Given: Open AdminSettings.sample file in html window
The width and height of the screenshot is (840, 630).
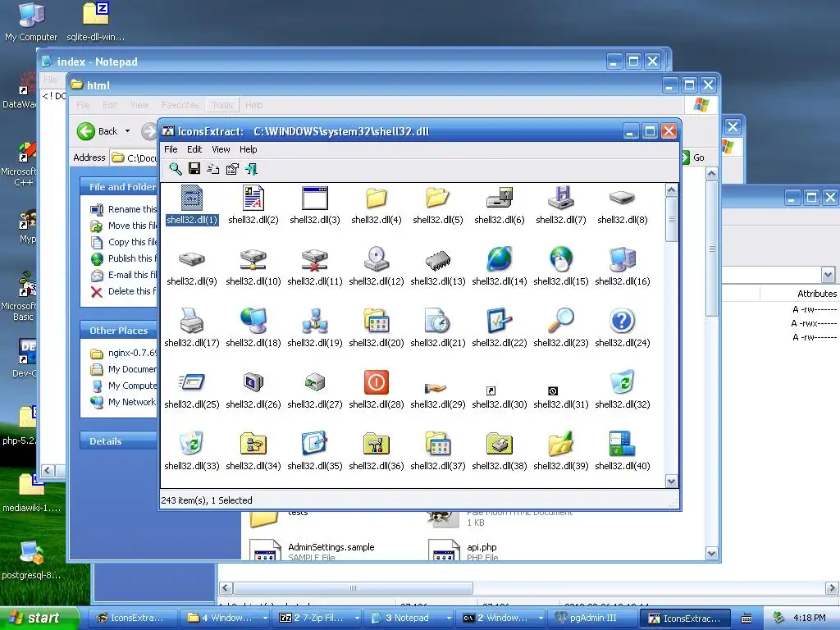Looking at the screenshot, I should pos(313,550).
